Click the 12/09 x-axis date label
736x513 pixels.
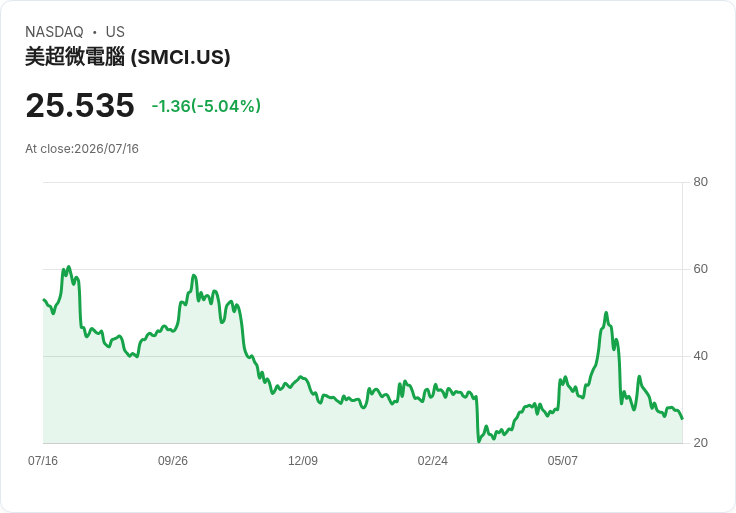[303, 460]
